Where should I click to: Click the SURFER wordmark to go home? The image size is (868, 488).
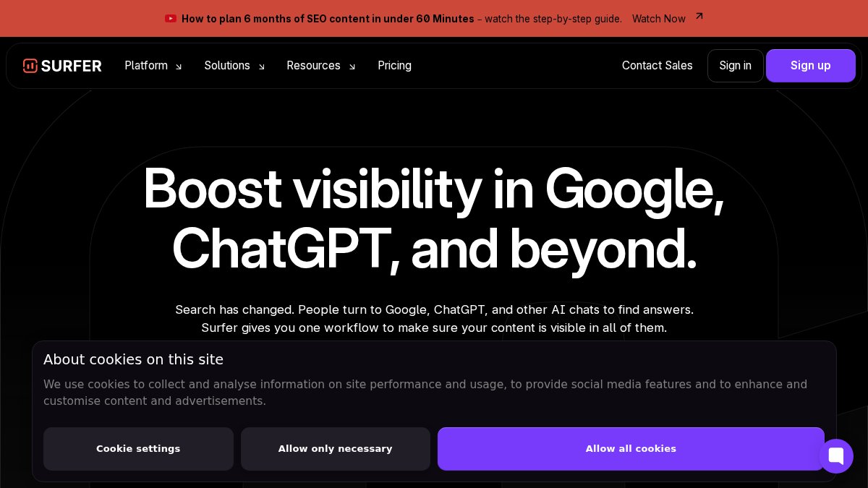click(x=71, y=66)
